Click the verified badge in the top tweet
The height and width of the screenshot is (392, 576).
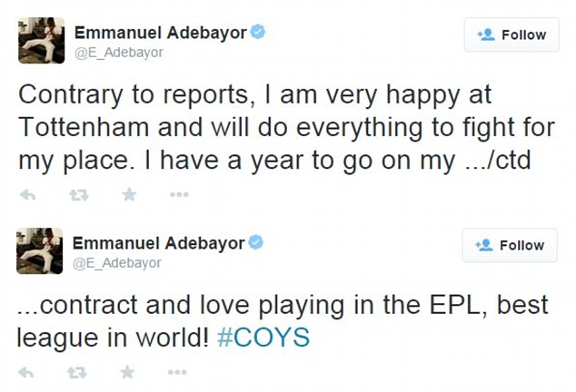(x=258, y=33)
